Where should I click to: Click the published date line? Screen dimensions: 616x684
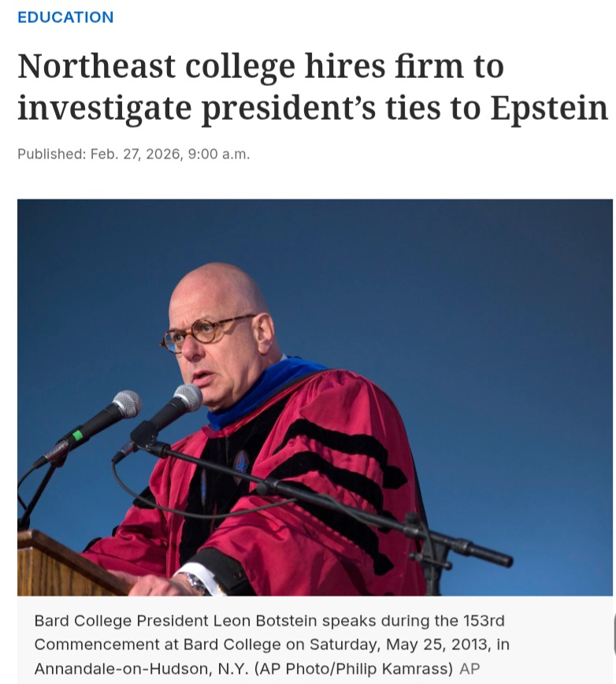[133, 154]
